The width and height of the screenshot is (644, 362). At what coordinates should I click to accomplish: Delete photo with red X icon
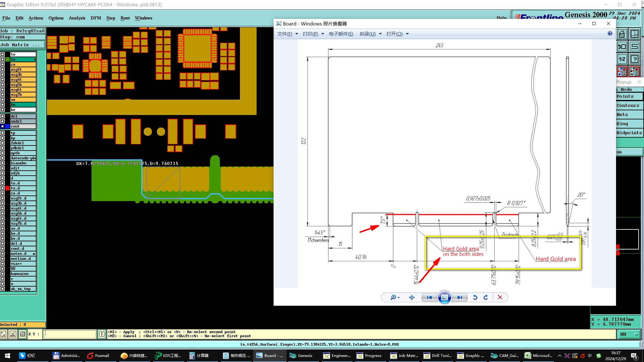[500, 297]
